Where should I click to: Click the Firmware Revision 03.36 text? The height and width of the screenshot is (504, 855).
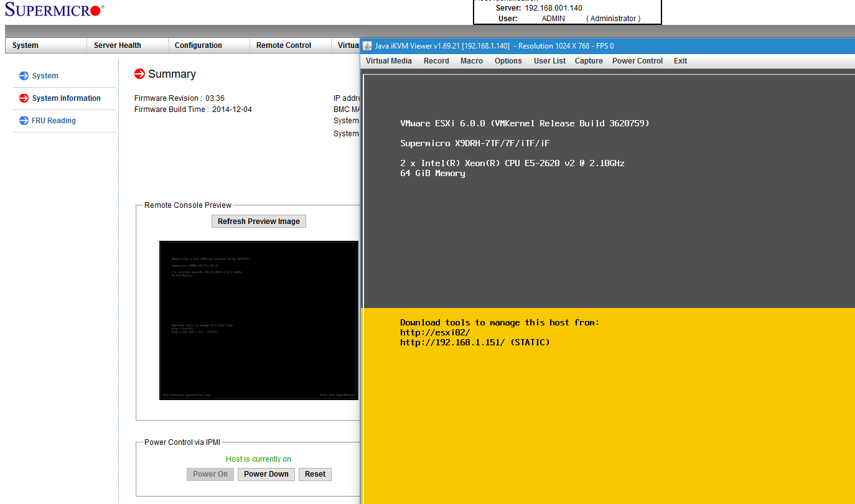pyautogui.click(x=179, y=98)
